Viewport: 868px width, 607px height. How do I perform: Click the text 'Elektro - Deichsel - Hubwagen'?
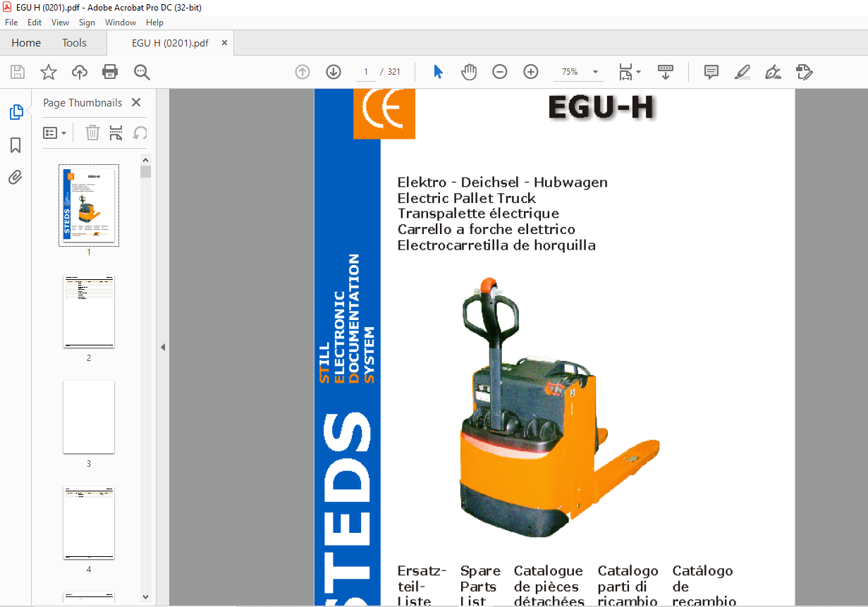503,183
